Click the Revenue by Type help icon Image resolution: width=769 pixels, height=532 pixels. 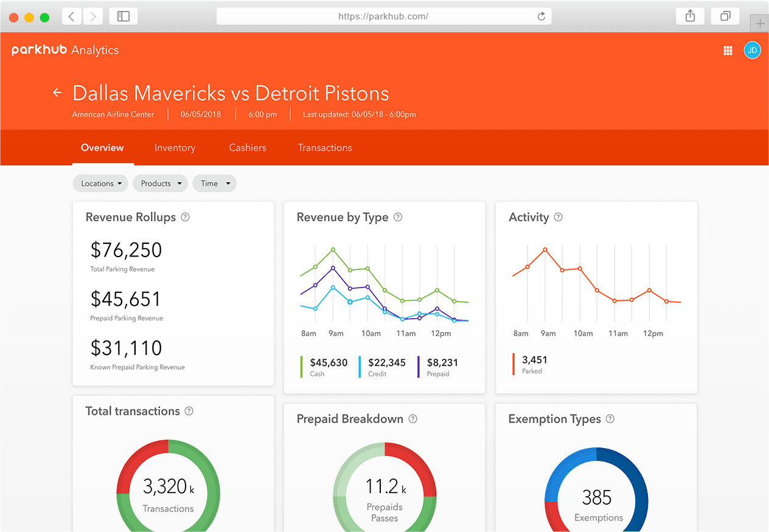(x=397, y=217)
